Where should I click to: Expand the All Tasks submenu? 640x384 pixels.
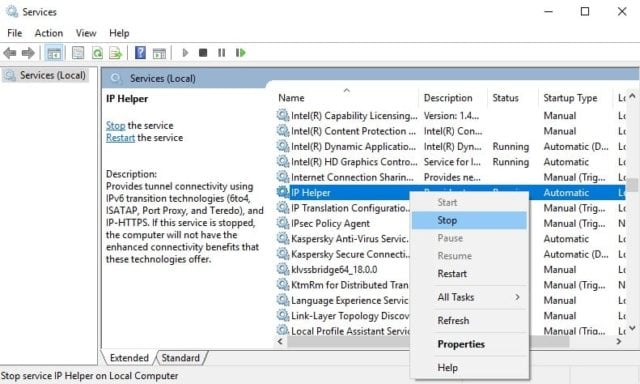(x=469, y=297)
